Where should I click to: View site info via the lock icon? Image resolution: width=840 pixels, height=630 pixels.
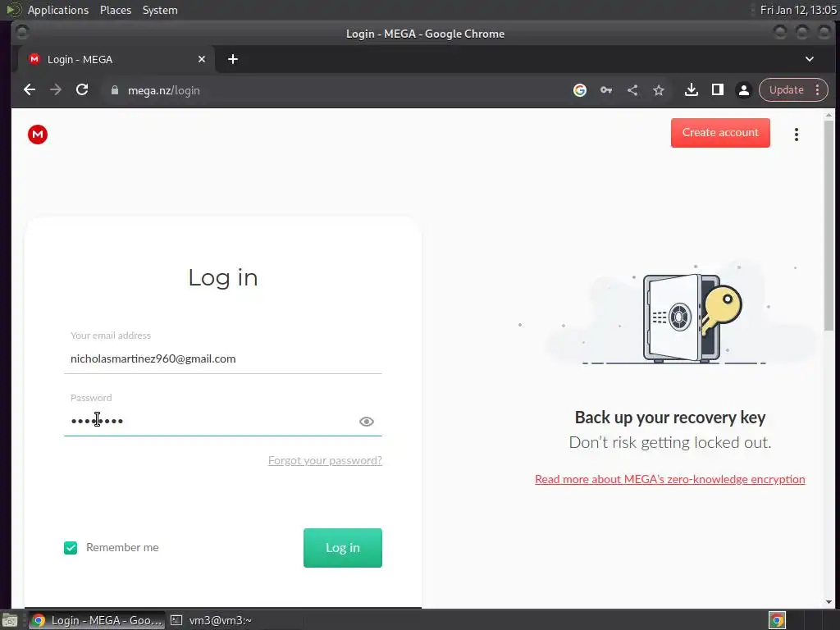click(115, 90)
